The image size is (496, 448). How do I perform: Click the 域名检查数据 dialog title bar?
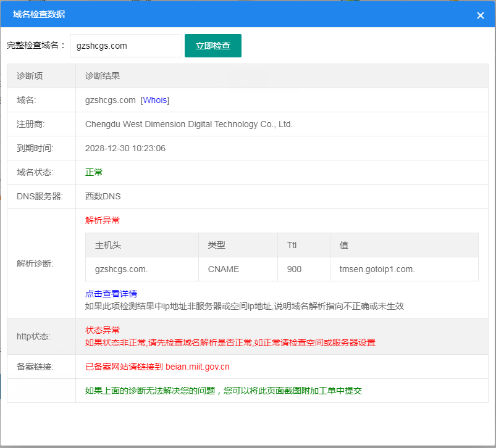pos(40,15)
